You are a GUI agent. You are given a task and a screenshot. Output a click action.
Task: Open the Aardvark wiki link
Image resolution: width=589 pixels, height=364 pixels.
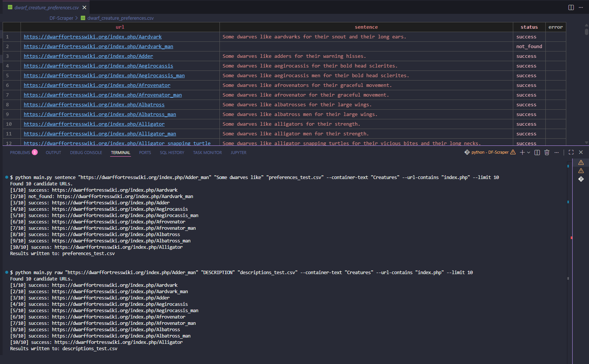93,37
